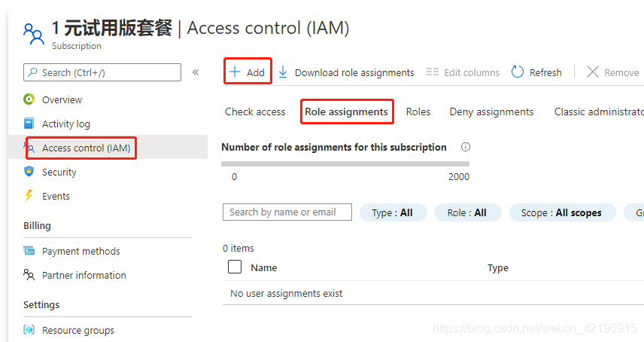
Task: Click the info icon beside role assignments heading
Action: 466,147
